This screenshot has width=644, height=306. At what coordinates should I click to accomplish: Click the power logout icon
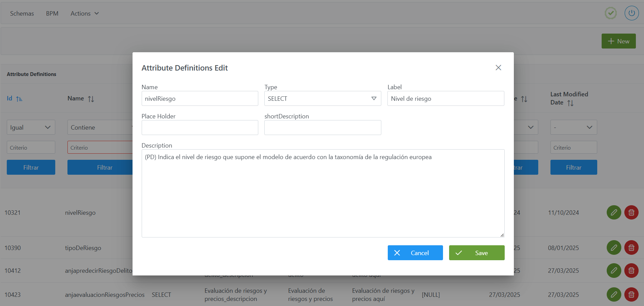pos(631,13)
